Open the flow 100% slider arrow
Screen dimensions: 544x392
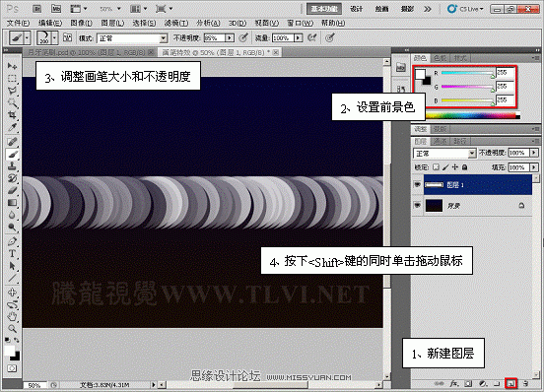(x=299, y=37)
